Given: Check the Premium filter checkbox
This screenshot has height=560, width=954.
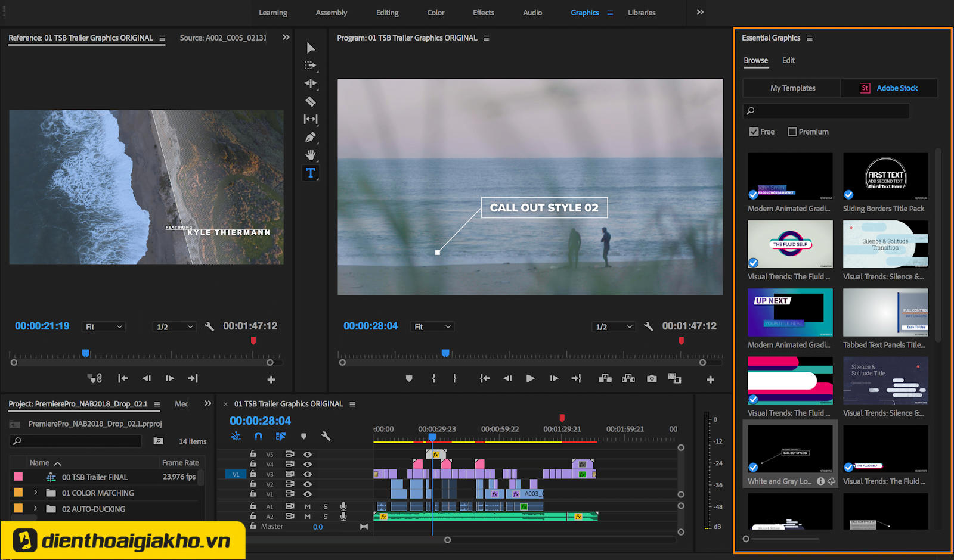Looking at the screenshot, I should (792, 132).
